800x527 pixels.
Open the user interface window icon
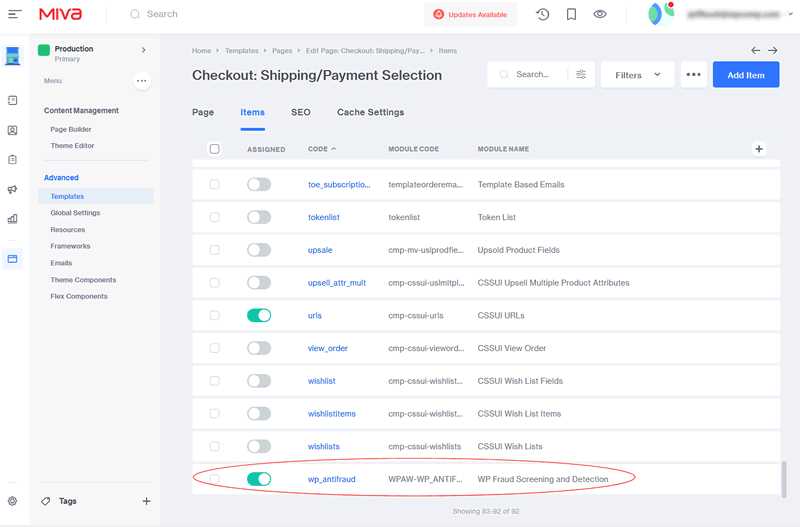pos(13,259)
